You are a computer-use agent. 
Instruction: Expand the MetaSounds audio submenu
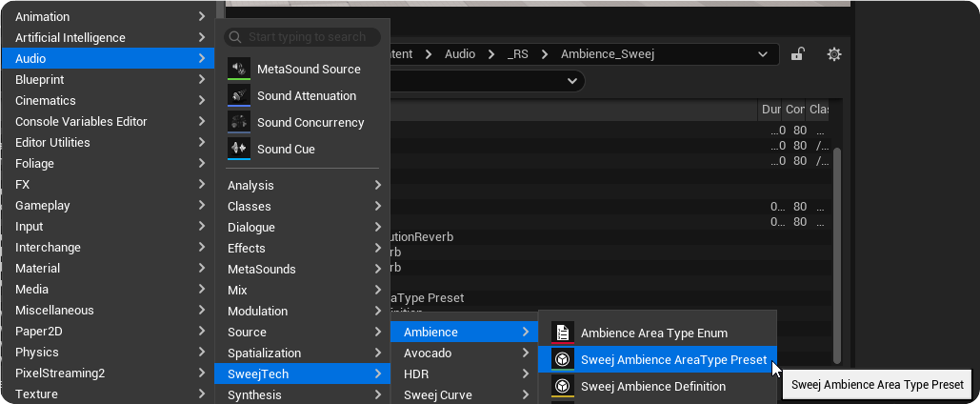point(303,269)
